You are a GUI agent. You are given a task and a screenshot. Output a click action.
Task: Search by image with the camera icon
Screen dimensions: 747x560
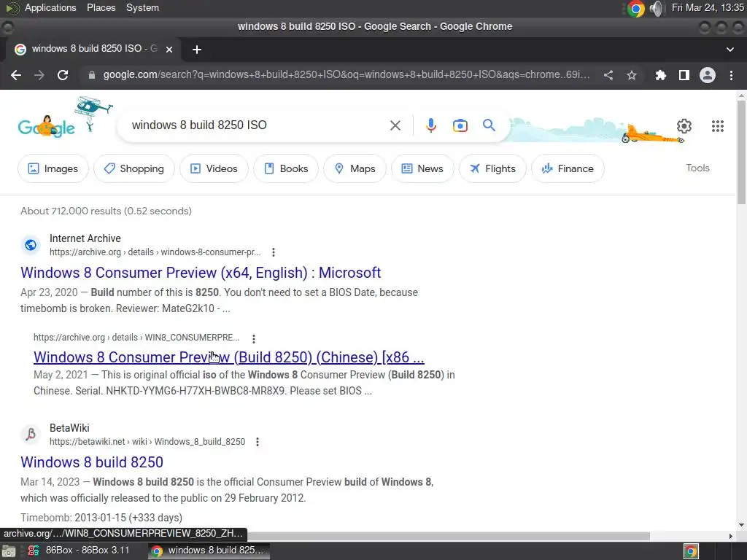tap(460, 125)
